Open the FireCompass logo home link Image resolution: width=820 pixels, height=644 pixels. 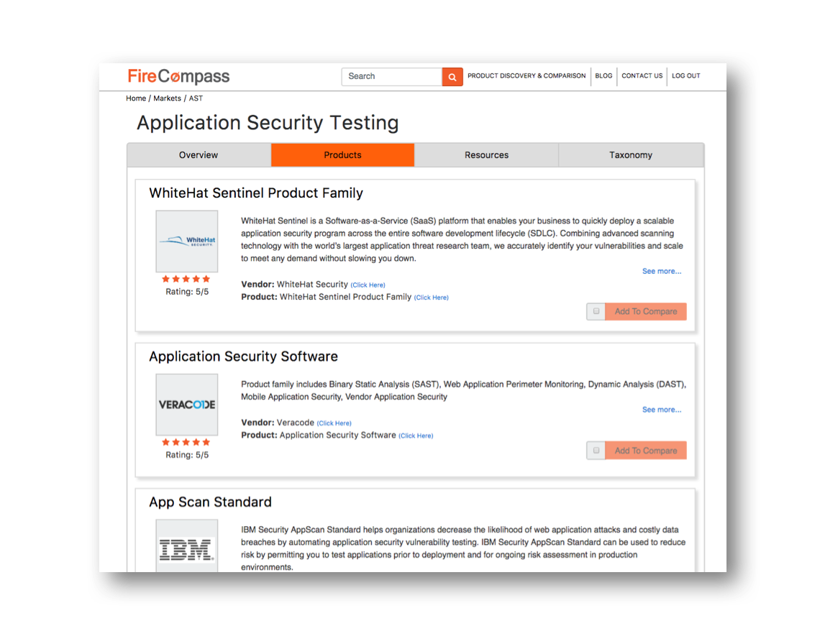[x=178, y=76]
